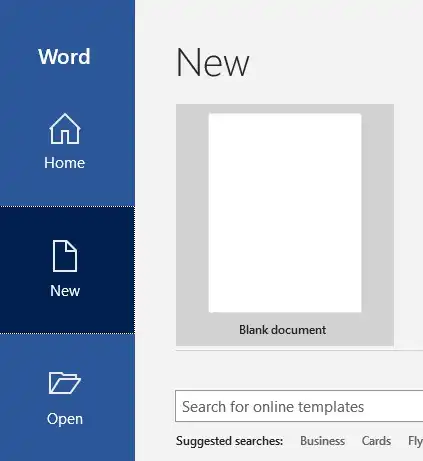Screen dimensions: 423x461
Task: Select the partially visible Flyers suggested search
Action: pos(415,441)
